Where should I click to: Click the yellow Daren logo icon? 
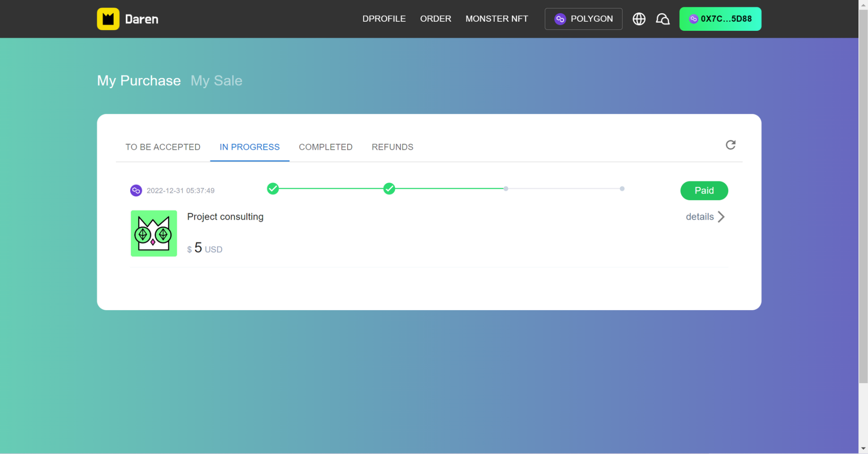(108, 19)
